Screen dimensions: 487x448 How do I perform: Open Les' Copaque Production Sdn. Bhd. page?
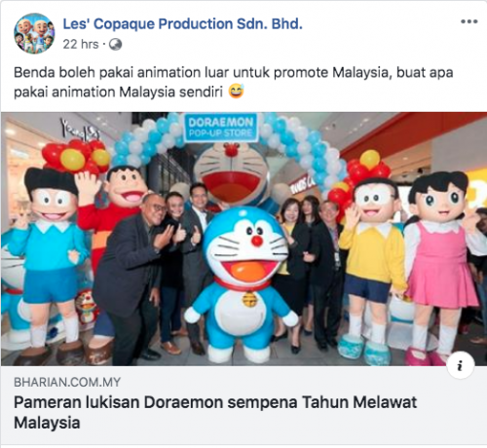click(182, 24)
